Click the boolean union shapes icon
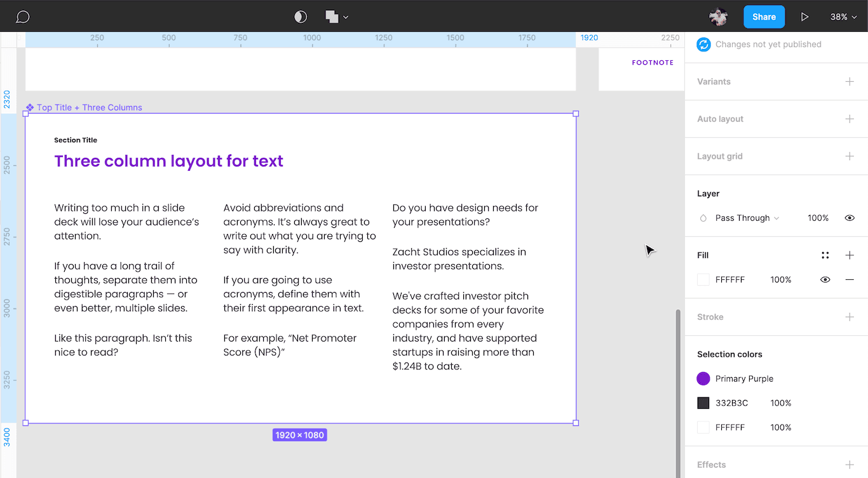The image size is (868, 478). [332, 17]
